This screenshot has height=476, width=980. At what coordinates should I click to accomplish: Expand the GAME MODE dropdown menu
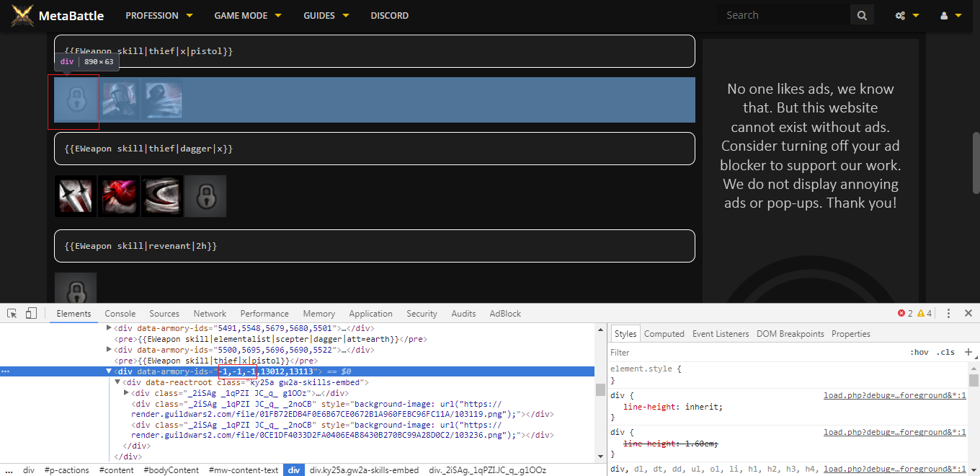click(x=248, y=15)
